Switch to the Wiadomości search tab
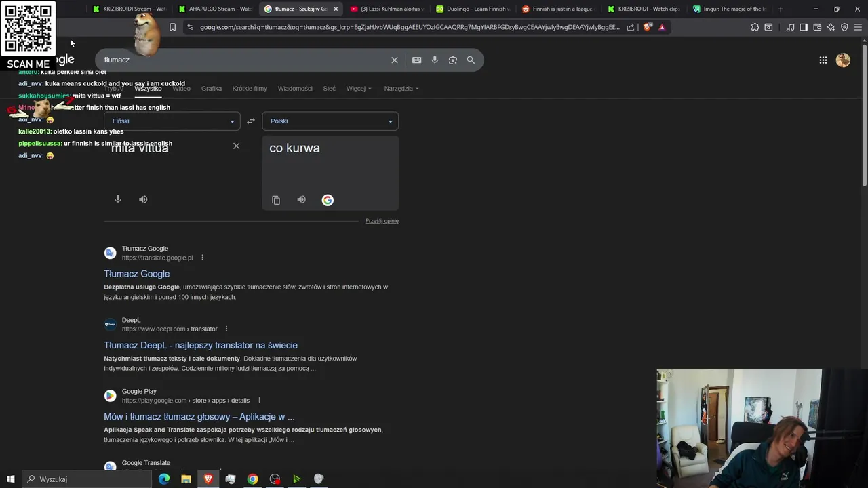This screenshot has height=488, width=868. coord(295,88)
